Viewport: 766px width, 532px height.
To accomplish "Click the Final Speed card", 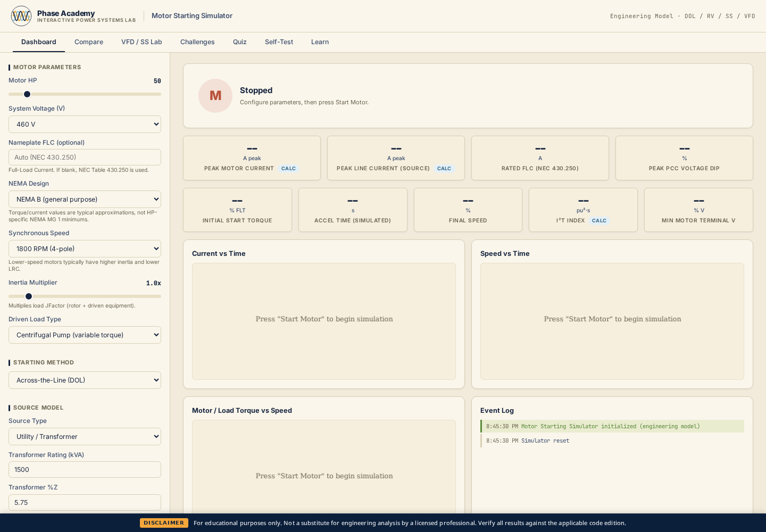I will [x=468, y=210].
